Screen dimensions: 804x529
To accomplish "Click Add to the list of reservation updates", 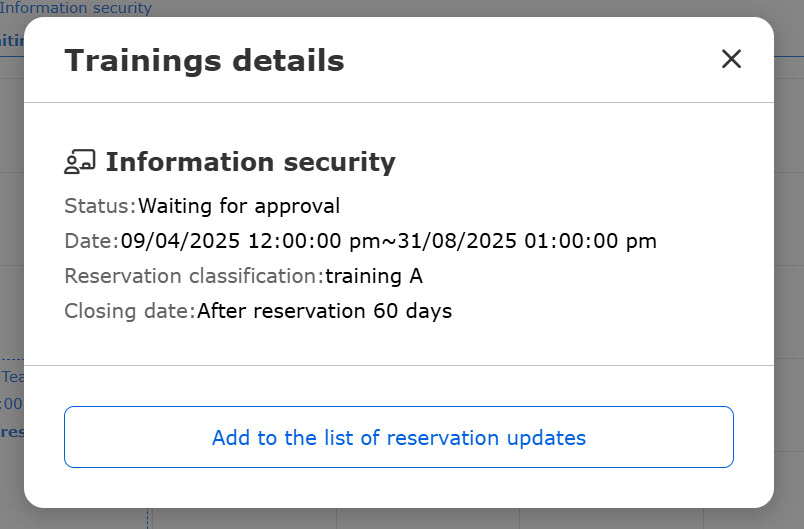I will pos(399,437).
